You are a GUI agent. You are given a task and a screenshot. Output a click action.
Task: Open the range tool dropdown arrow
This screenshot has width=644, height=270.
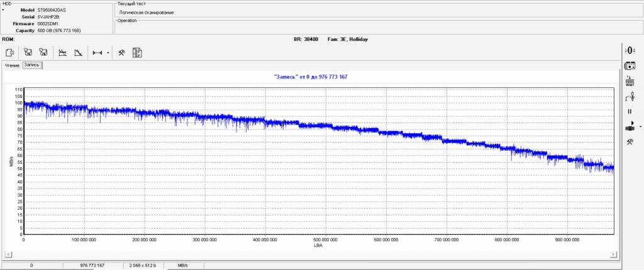click(108, 53)
